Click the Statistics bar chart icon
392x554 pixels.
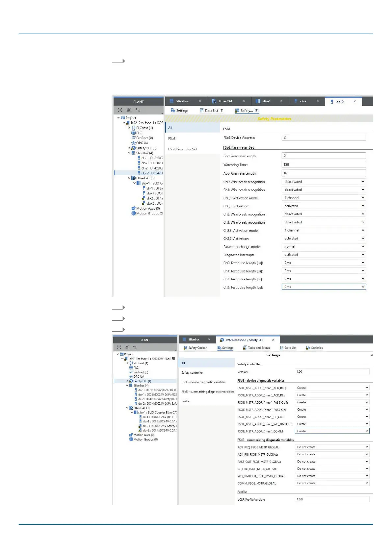point(308,348)
